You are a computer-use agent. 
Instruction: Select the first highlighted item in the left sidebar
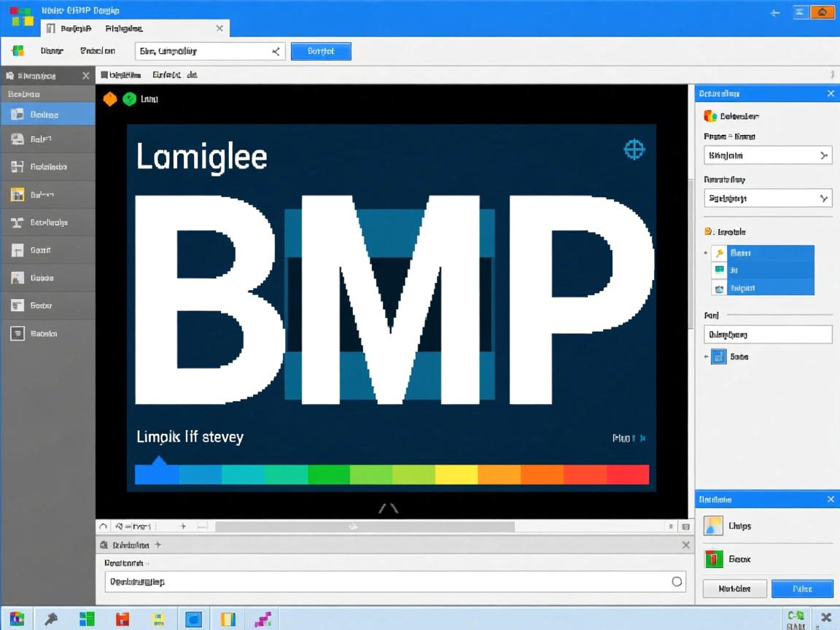point(47,114)
